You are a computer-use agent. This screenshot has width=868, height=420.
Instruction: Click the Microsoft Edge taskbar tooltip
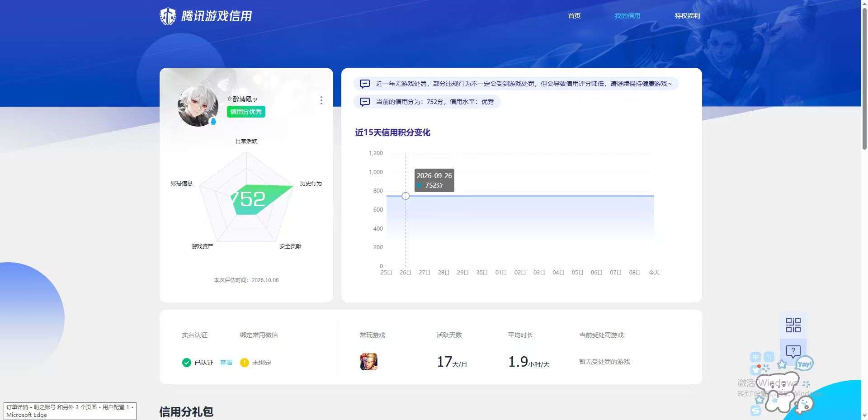click(x=70, y=411)
